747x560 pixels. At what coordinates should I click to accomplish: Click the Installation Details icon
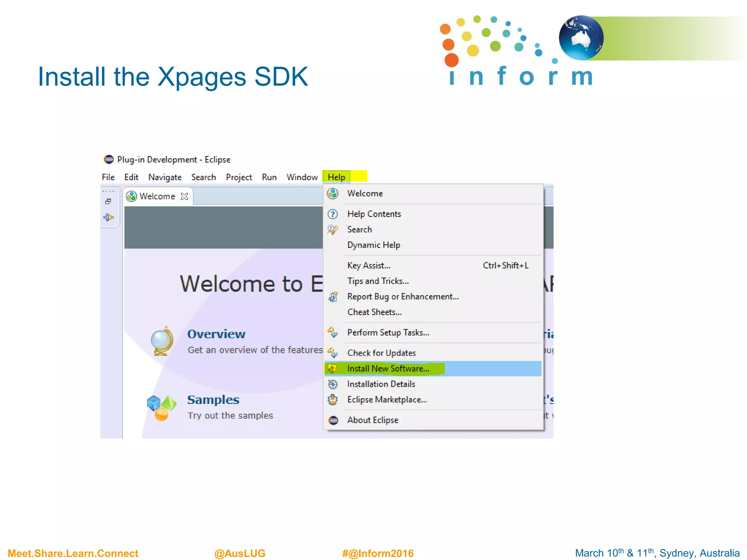(x=333, y=384)
